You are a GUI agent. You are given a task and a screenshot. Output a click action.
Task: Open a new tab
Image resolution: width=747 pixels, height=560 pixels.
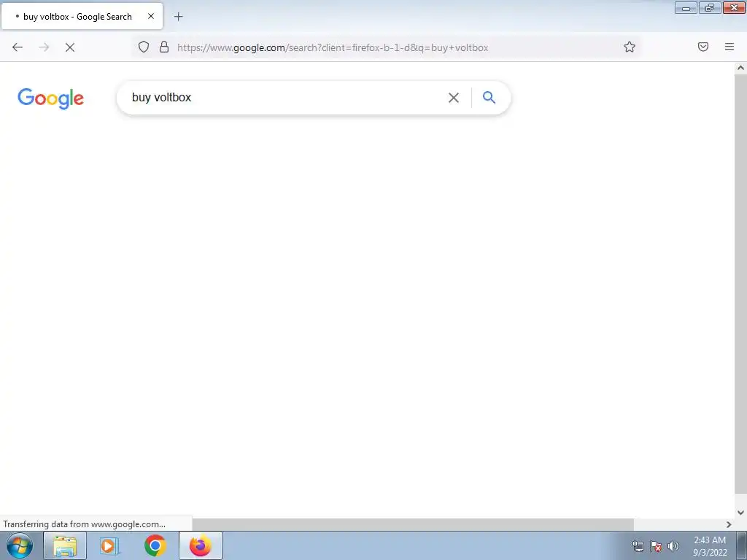tap(178, 17)
